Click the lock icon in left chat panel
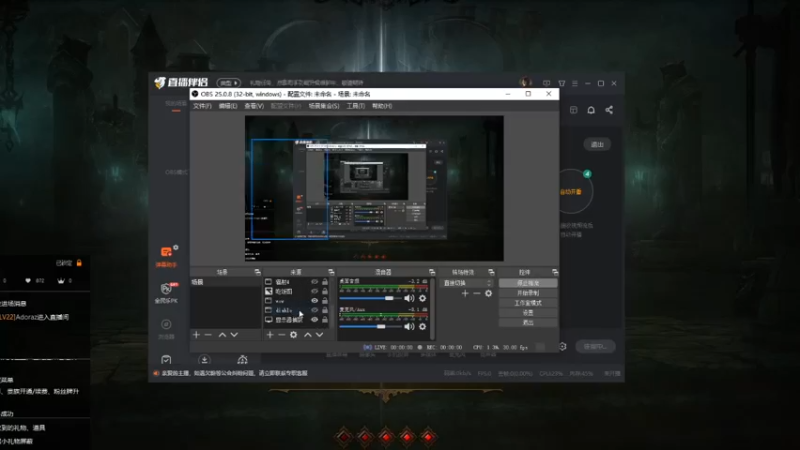The image size is (800, 450). coord(79,263)
